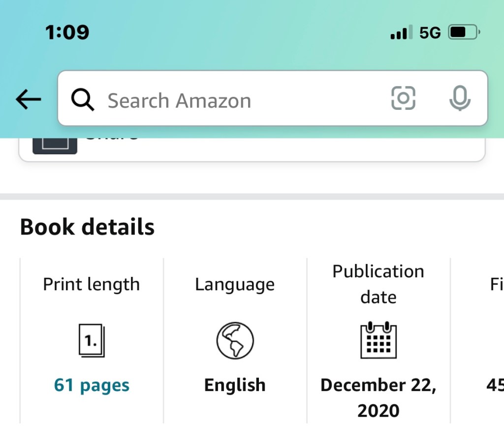Image resolution: width=504 pixels, height=435 pixels.
Task: Tap the Print length label
Action: [x=92, y=284]
